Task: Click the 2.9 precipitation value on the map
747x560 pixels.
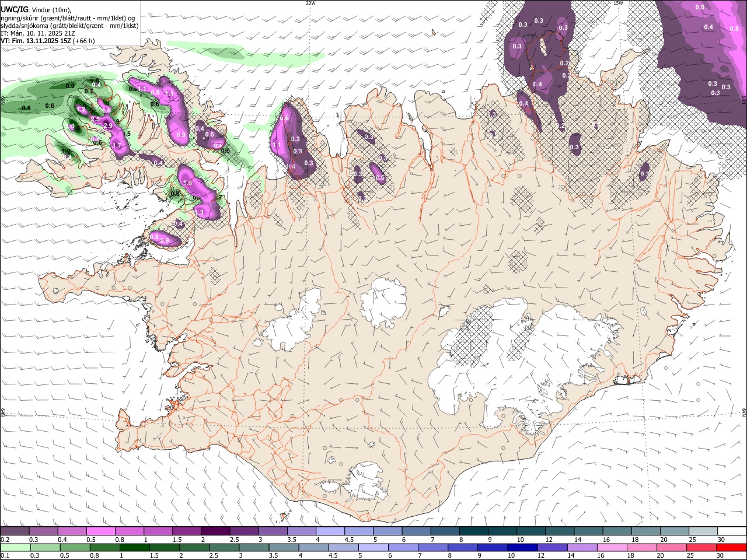Action: 107,125
